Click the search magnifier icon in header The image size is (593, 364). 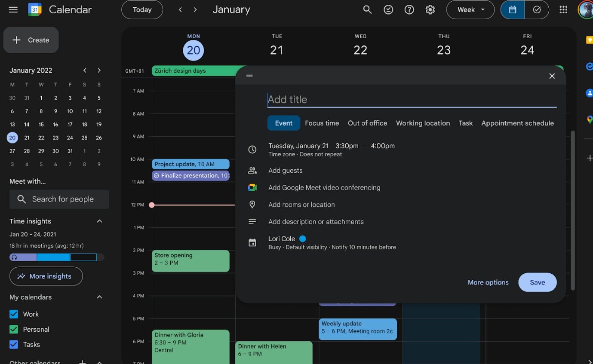[367, 9]
